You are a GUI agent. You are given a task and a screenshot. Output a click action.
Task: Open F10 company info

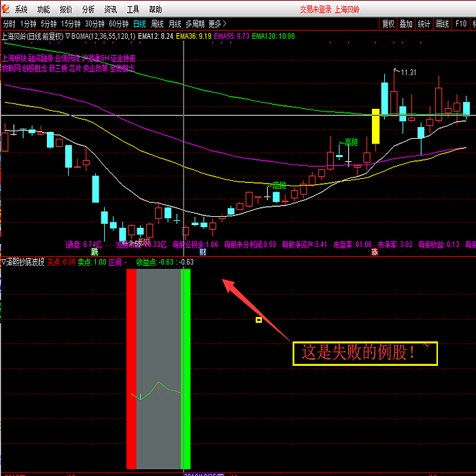pos(461,24)
